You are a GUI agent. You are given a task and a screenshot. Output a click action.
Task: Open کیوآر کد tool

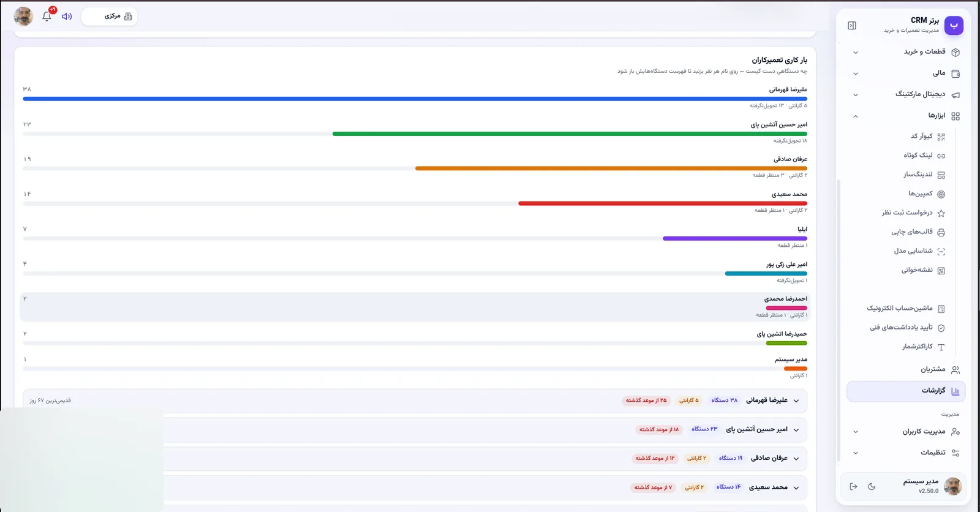pos(927,137)
